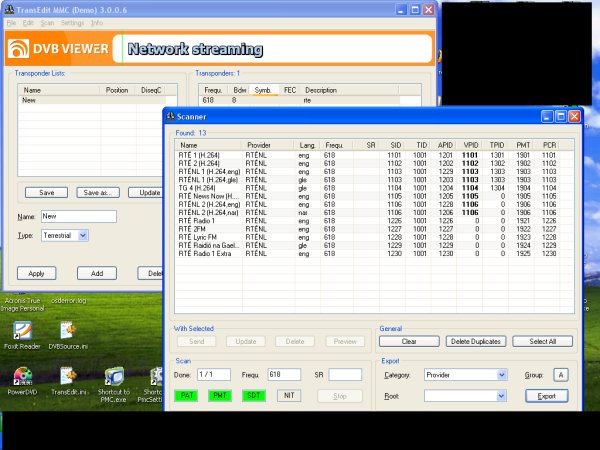Click the Symb. column header in Transponders
This screenshot has width=600, height=450.
(263, 90)
